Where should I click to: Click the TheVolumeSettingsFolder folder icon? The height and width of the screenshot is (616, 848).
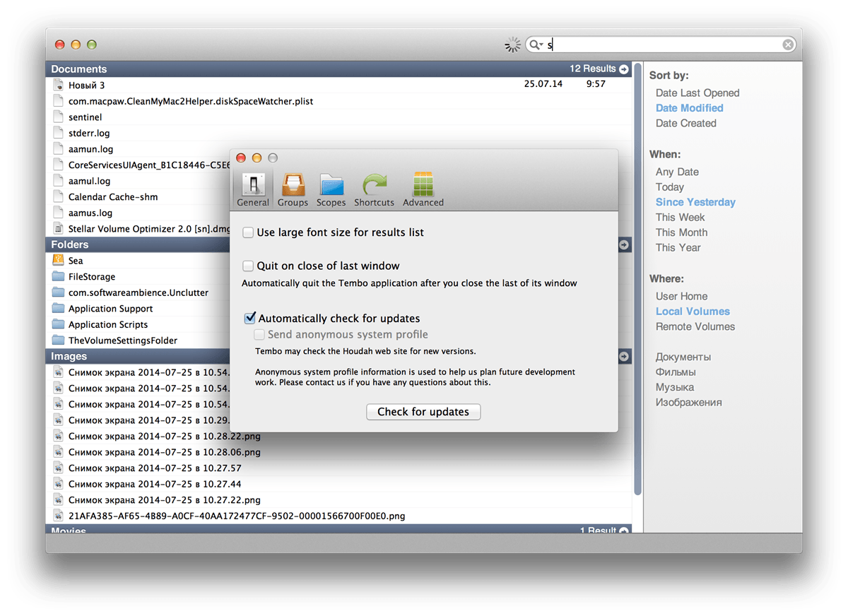[x=58, y=340]
